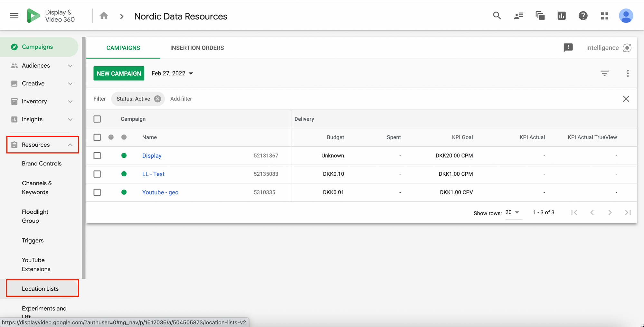The width and height of the screenshot is (644, 327).
Task: Sort by the Budget column header
Action: (335, 137)
